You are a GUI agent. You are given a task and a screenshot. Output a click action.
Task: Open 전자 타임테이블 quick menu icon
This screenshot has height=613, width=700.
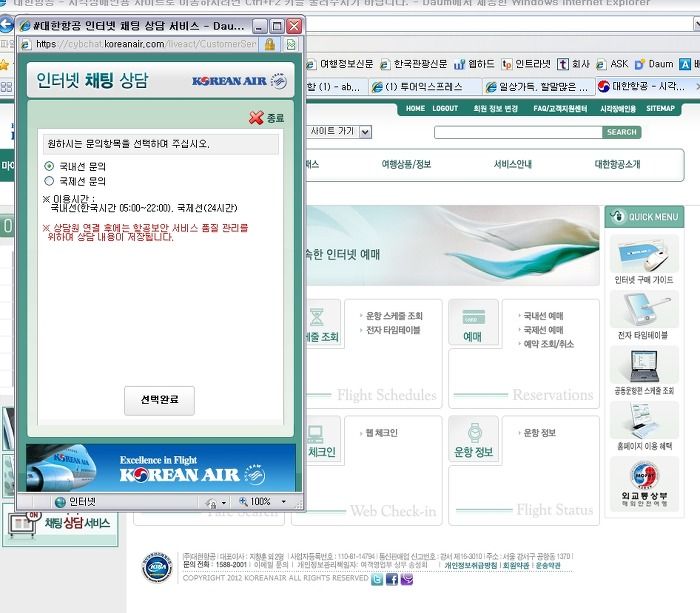coord(644,309)
